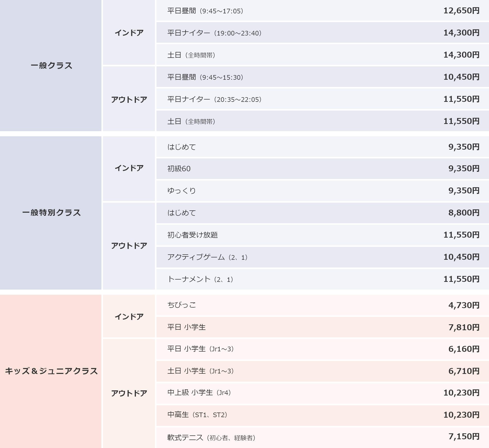The height and width of the screenshot is (448, 489).
Task: Click the 12,650円 price
Action: (x=461, y=11)
